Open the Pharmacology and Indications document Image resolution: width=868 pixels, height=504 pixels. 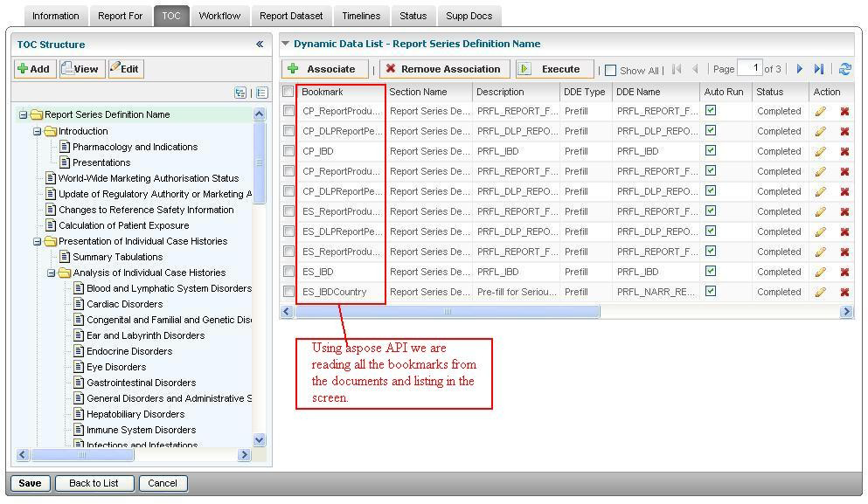pos(135,147)
